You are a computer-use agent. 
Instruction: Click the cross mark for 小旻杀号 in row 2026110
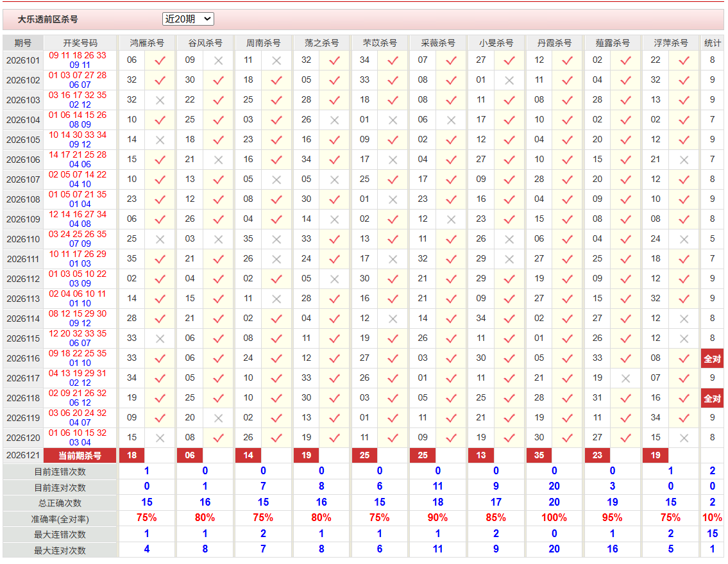509,239
